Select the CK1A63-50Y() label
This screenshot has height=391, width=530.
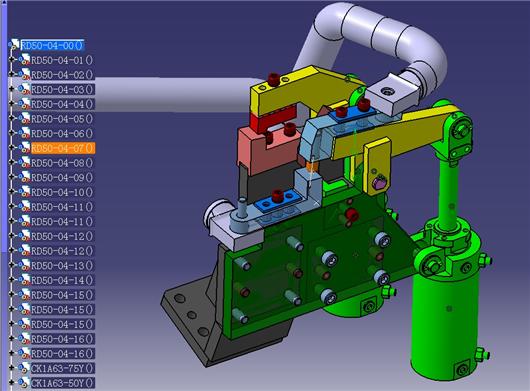[x=63, y=383]
